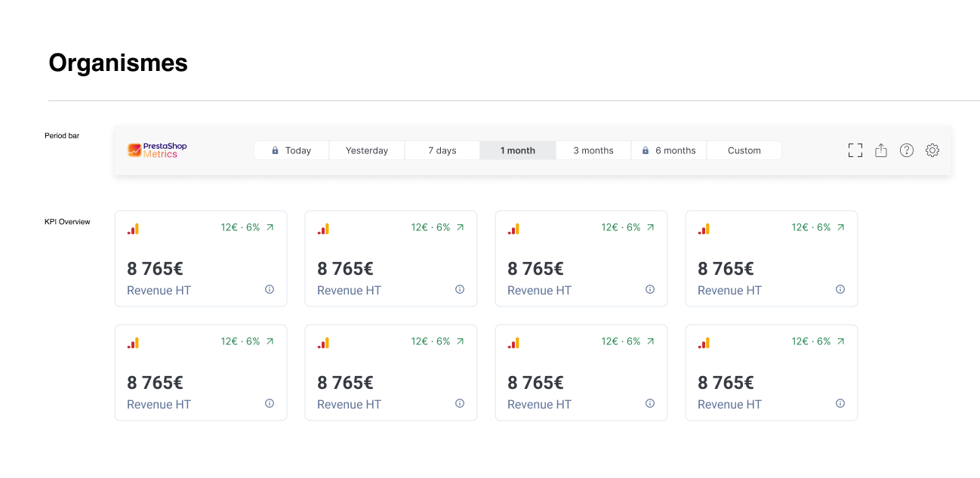Click info icon on top-left Revenue HT card
The image size is (980, 478).
270,289
